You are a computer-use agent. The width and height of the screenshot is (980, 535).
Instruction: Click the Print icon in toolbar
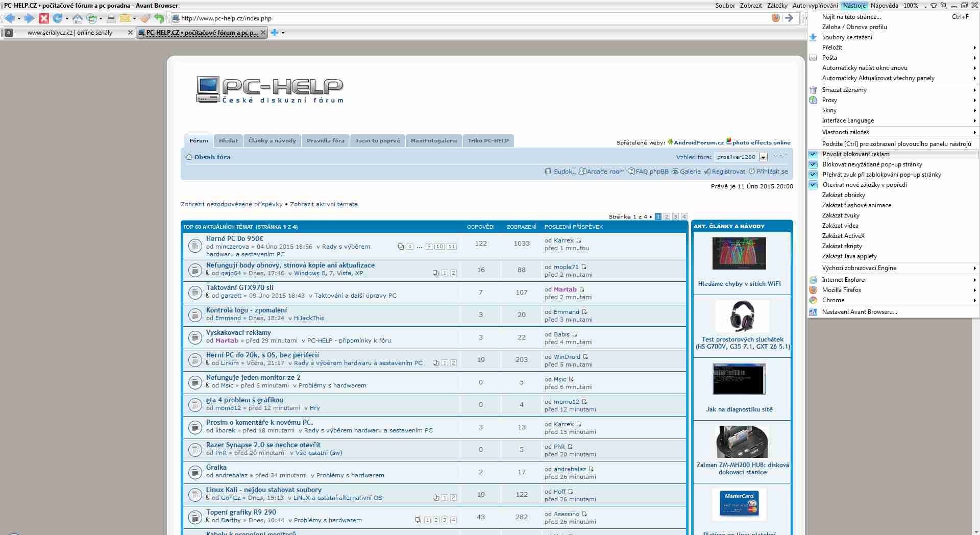point(111,18)
